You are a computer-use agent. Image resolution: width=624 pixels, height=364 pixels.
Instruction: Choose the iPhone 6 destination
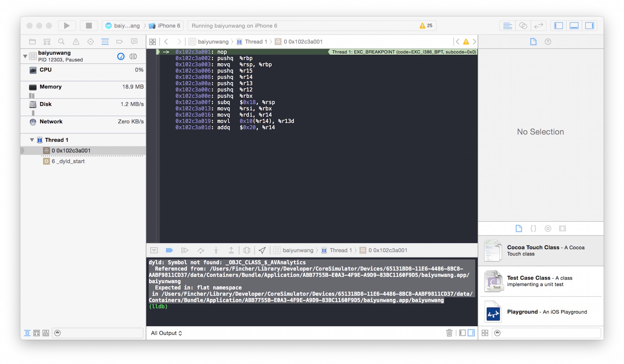coord(164,26)
